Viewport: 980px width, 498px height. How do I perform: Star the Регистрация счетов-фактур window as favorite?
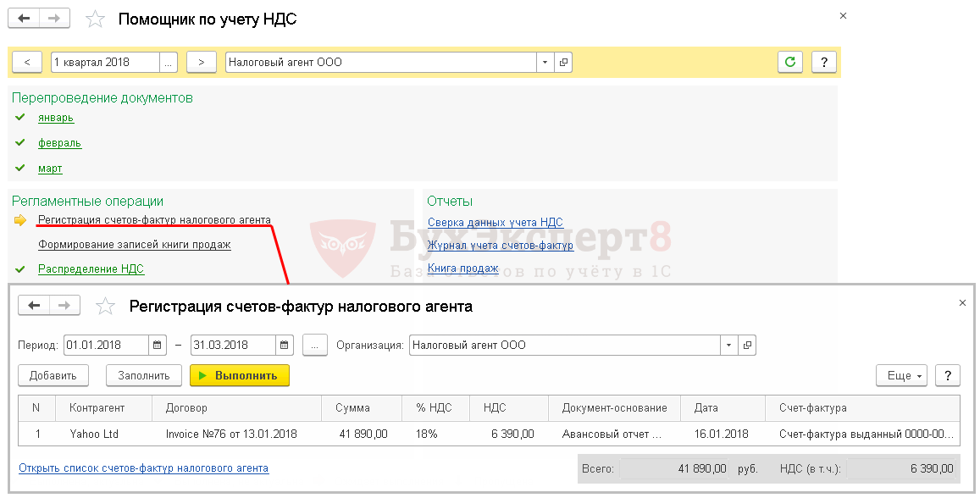click(x=105, y=307)
